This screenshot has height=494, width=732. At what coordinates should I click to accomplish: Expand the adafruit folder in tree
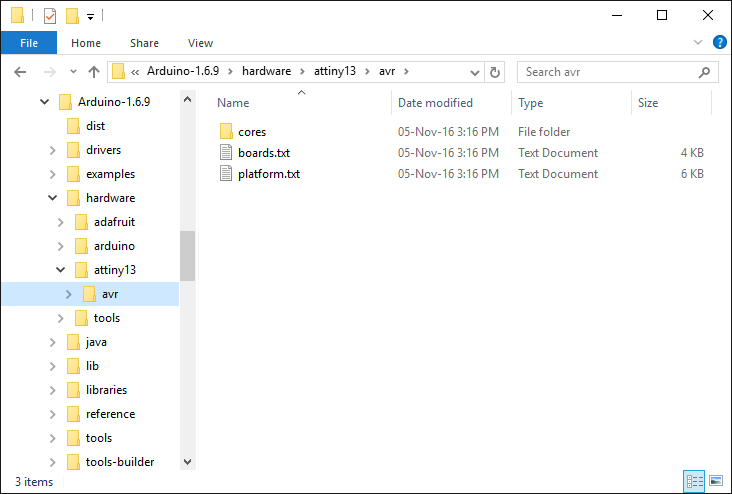pyautogui.click(x=60, y=222)
